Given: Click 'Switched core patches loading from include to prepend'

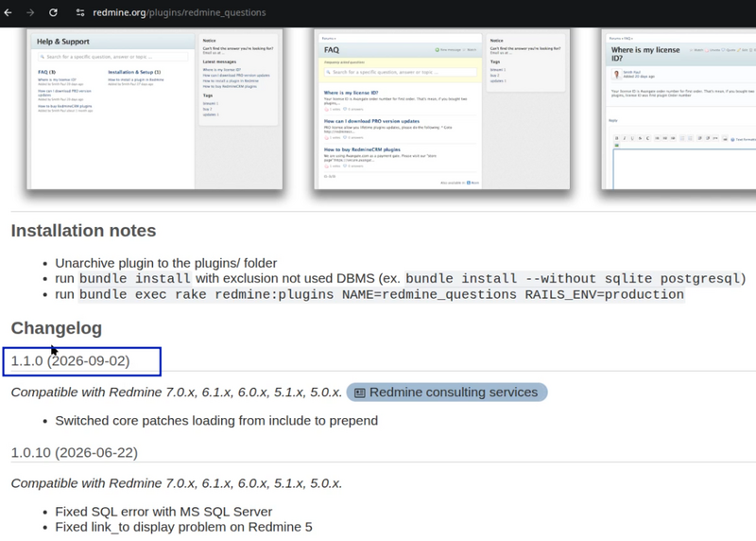Looking at the screenshot, I should pos(216,421).
